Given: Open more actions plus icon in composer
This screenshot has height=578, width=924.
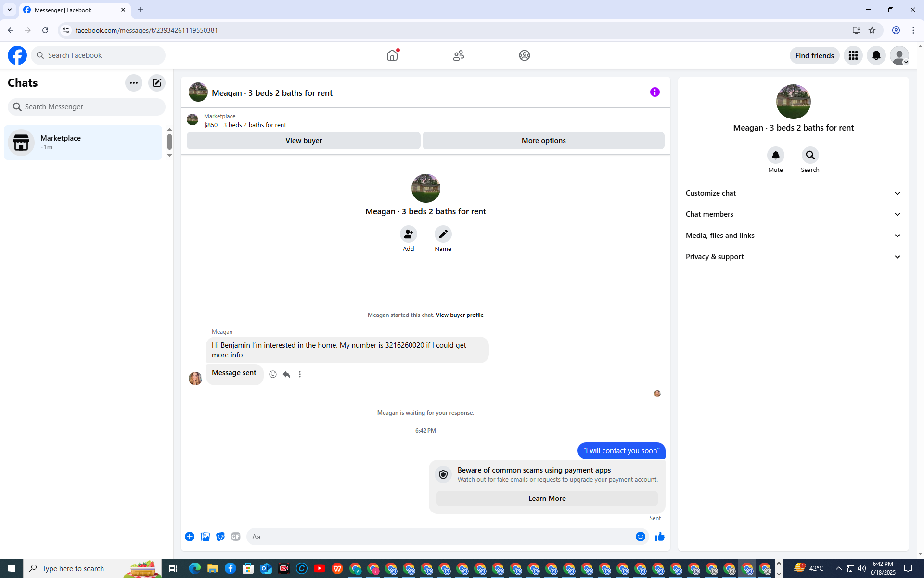Looking at the screenshot, I should point(190,537).
